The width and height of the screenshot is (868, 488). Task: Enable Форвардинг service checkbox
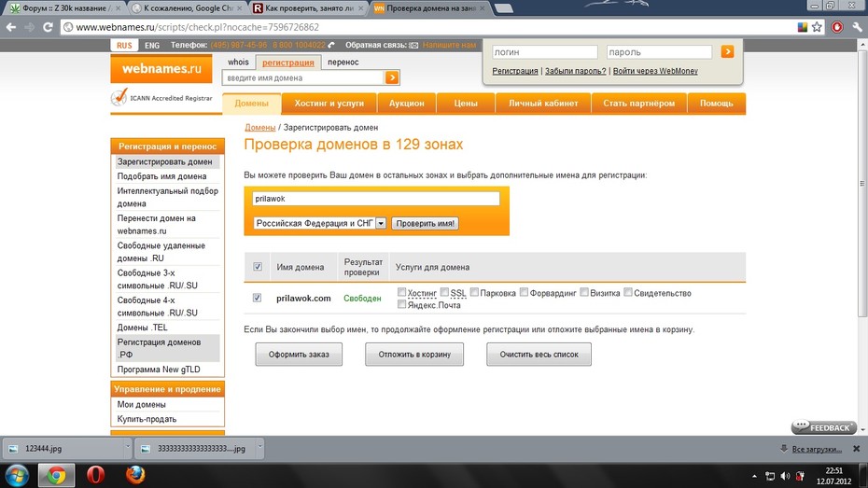[x=525, y=292]
